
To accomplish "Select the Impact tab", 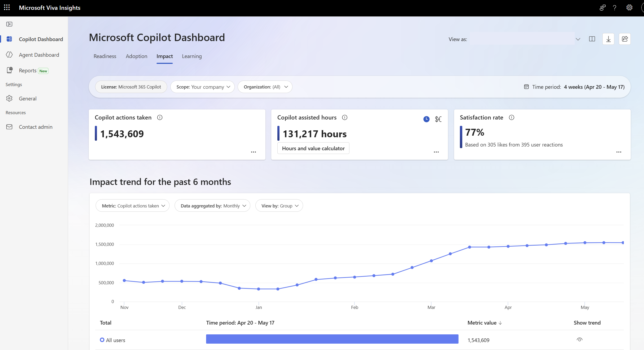I will point(165,56).
